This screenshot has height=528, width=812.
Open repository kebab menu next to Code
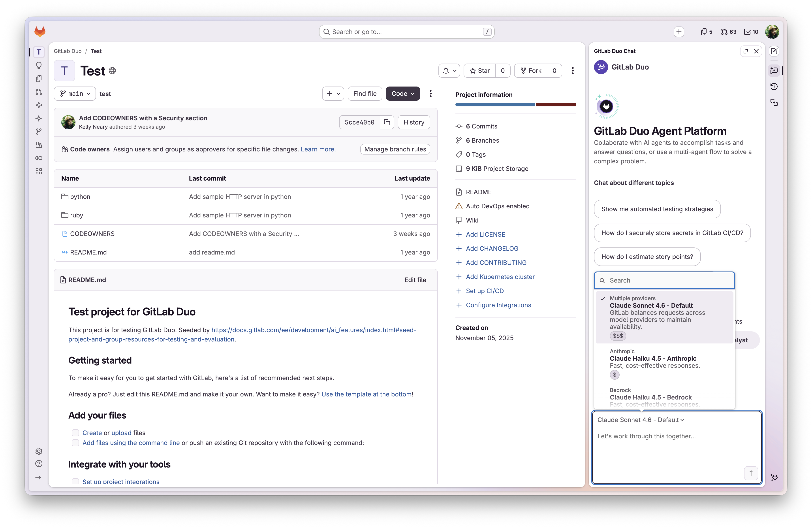(430, 94)
